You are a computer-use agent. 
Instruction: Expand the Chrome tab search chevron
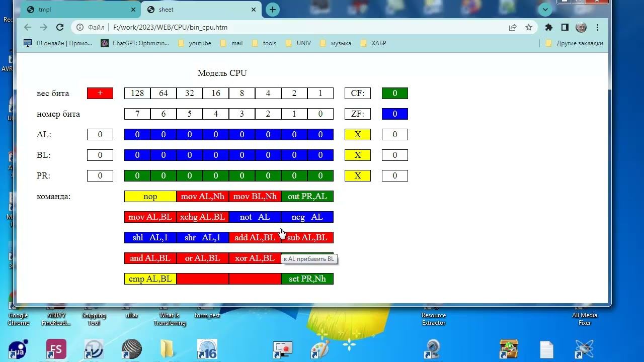545,10
